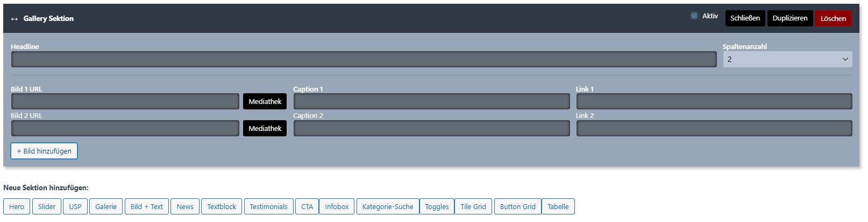The image size is (868, 222).
Task: Open Mediathek for Bild 1
Action: (x=265, y=102)
